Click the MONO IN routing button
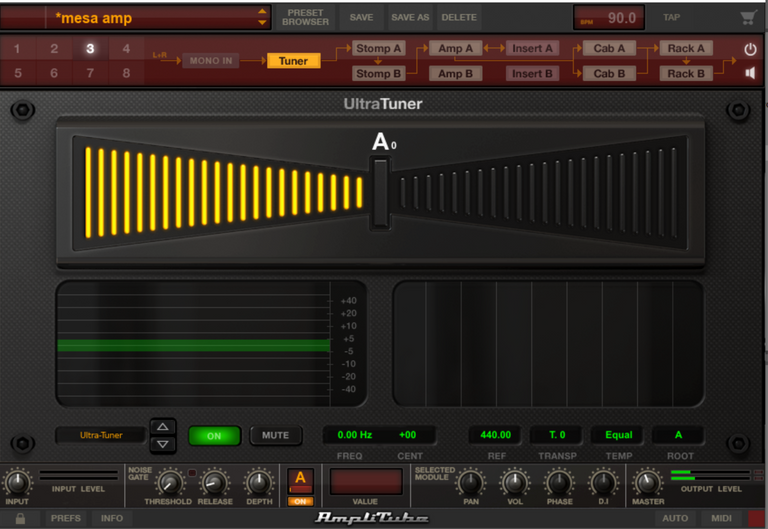768x529 pixels. pyautogui.click(x=211, y=61)
